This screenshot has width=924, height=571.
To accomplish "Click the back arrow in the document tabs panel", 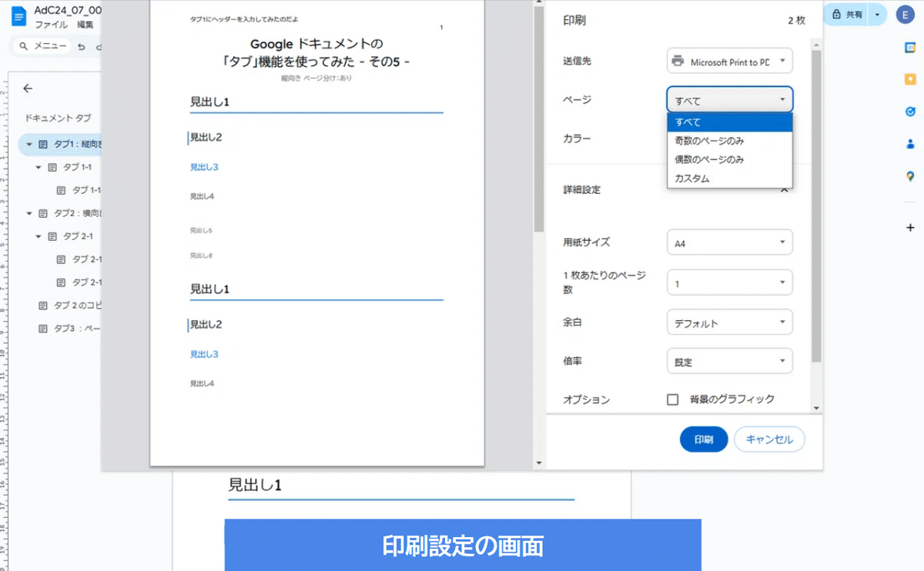I will click(x=28, y=88).
